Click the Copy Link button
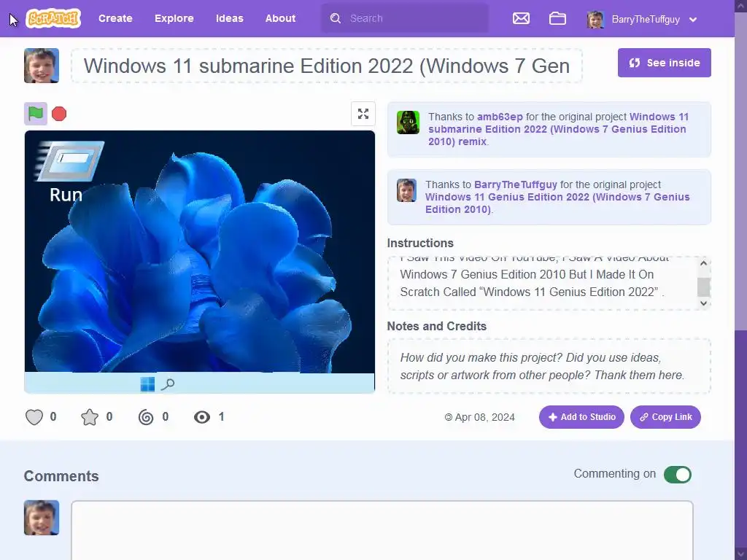 pos(665,417)
